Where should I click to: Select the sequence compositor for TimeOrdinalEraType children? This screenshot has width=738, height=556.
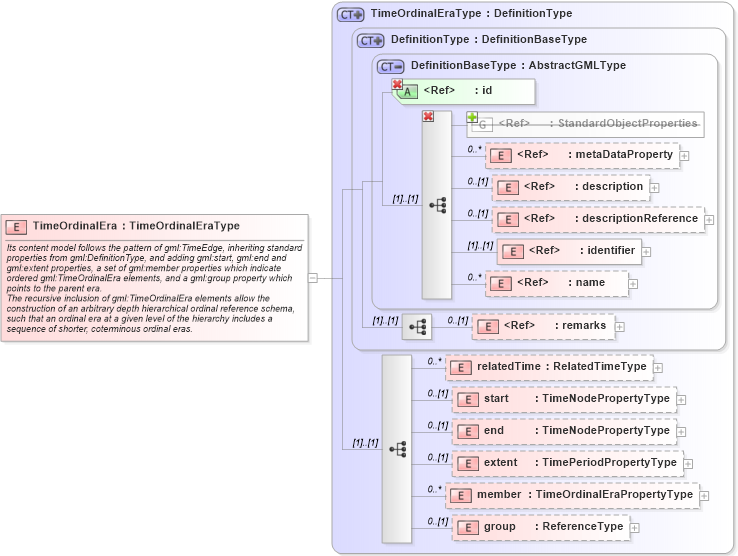click(397, 449)
